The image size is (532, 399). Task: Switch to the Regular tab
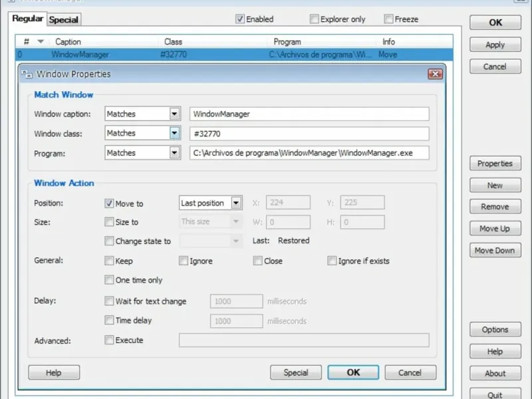[28, 19]
